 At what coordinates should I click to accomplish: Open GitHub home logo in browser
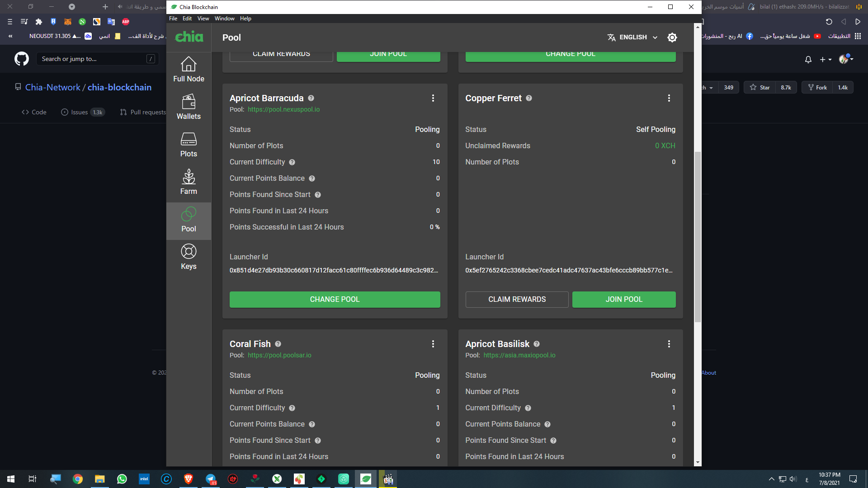(x=21, y=59)
